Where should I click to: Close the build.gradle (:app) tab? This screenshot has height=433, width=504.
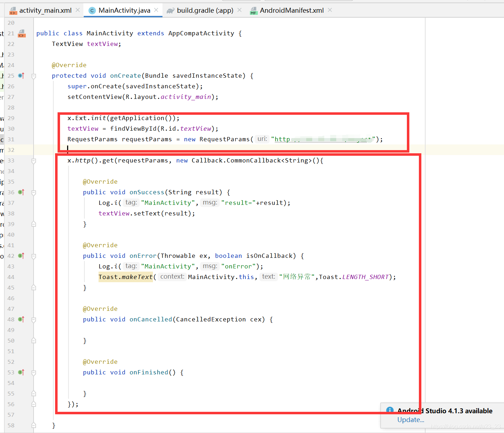pyautogui.click(x=239, y=10)
